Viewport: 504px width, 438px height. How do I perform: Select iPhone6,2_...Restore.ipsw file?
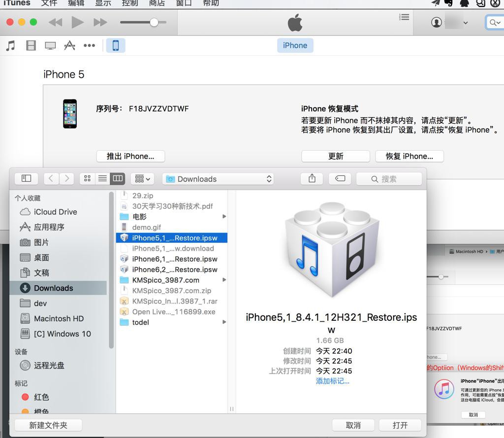click(x=172, y=270)
